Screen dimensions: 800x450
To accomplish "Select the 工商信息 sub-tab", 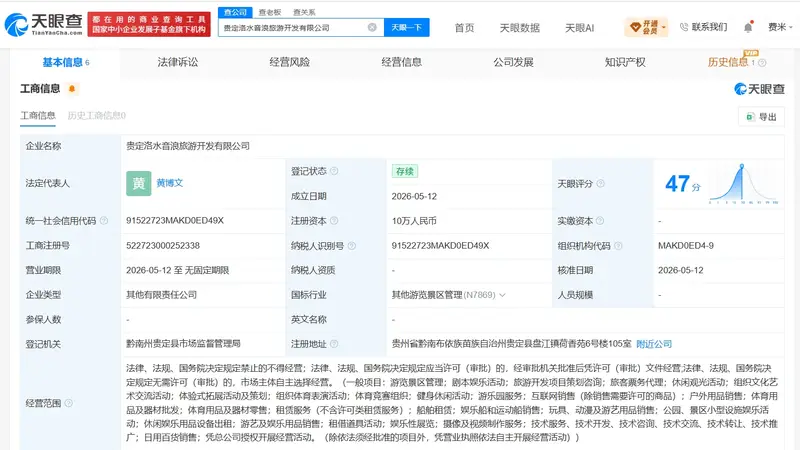I will click(38, 116).
